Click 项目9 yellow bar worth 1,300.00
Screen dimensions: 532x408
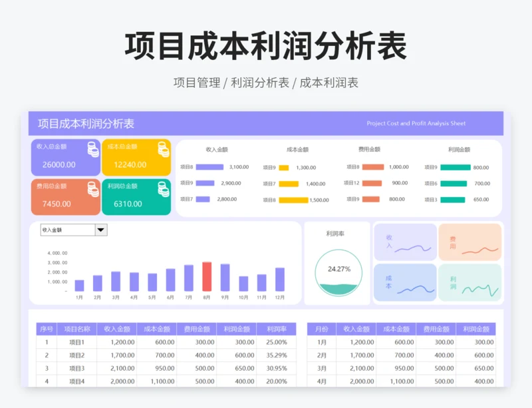pos(284,168)
